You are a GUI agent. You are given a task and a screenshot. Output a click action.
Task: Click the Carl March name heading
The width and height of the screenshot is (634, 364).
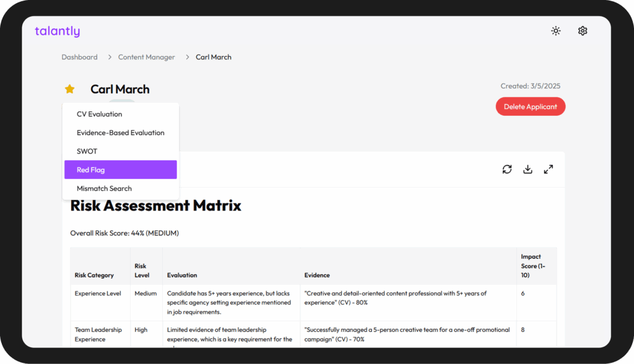coord(120,89)
